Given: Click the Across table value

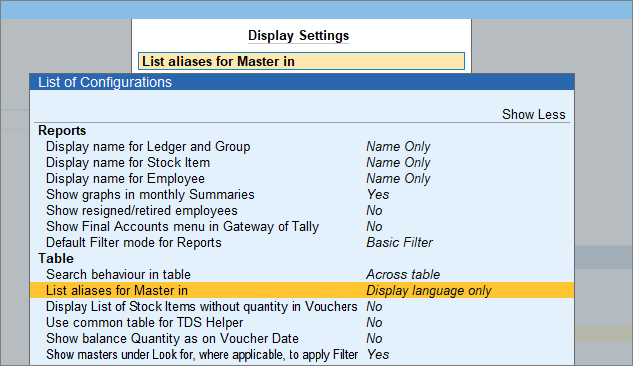Looking at the screenshot, I should (x=403, y=274).
